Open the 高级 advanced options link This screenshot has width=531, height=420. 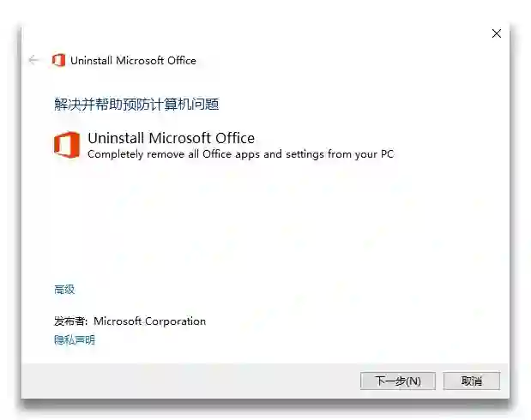pyautogui.click(x=64, y=290)
